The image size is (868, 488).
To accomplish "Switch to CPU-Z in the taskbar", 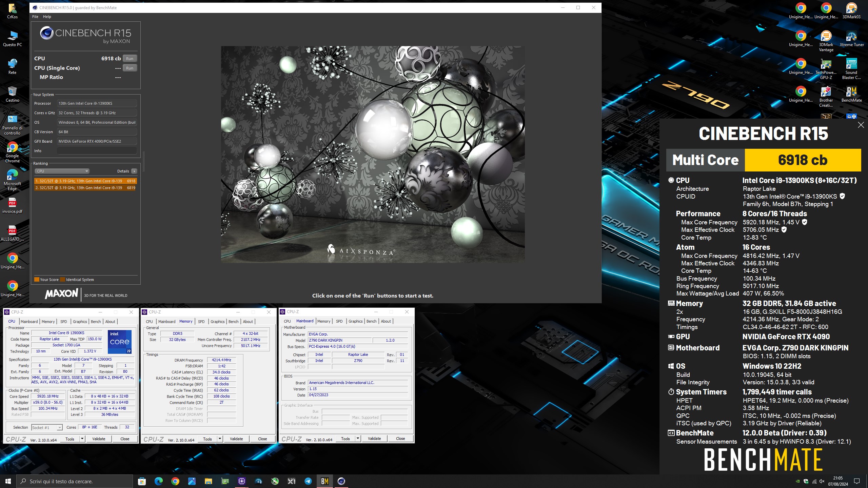I will coord(242,481).
